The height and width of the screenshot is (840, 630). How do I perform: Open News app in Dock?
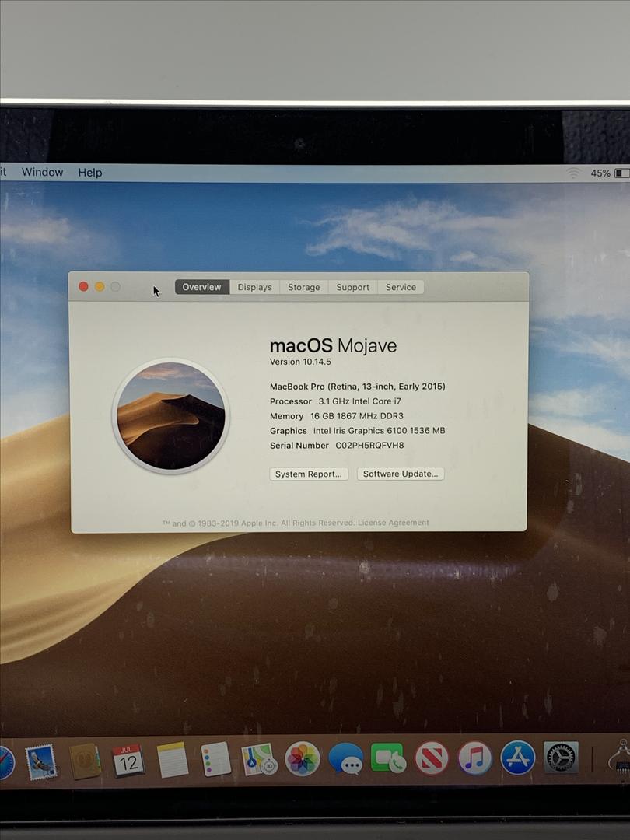432,758
